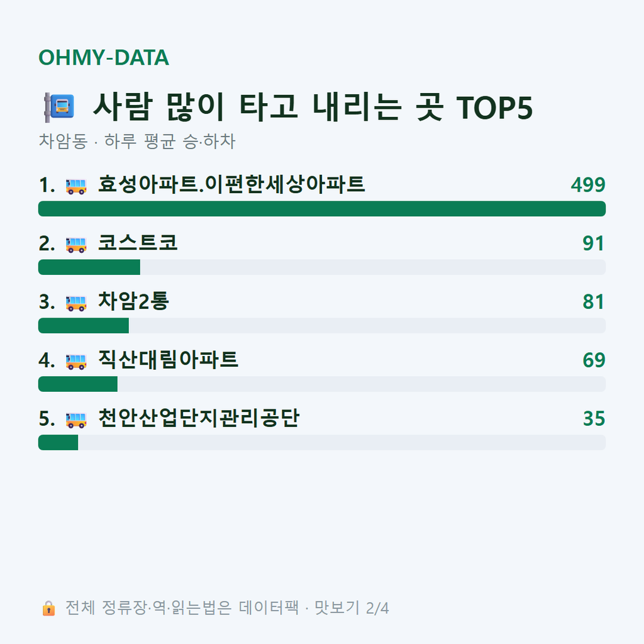Click the bus stop sign icon in title
The width and height of the screenshot is (644, 644).
coord(60,107)
